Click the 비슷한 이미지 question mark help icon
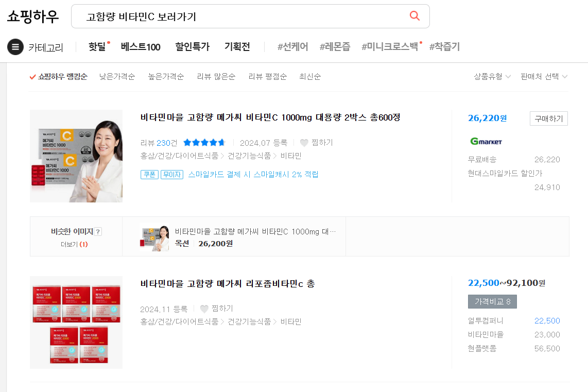Image resolution: width=588 pixels, height=392 pixels. click(x=98, y=232)
